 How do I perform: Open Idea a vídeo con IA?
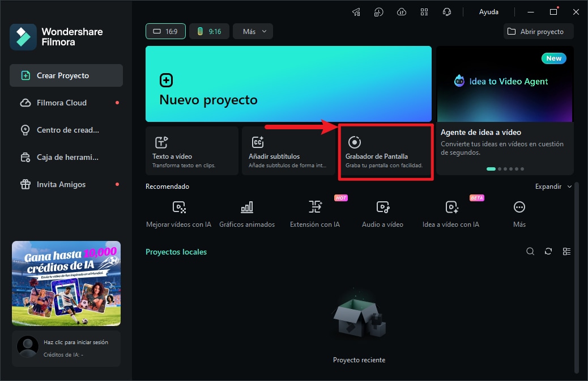(451, 215)
